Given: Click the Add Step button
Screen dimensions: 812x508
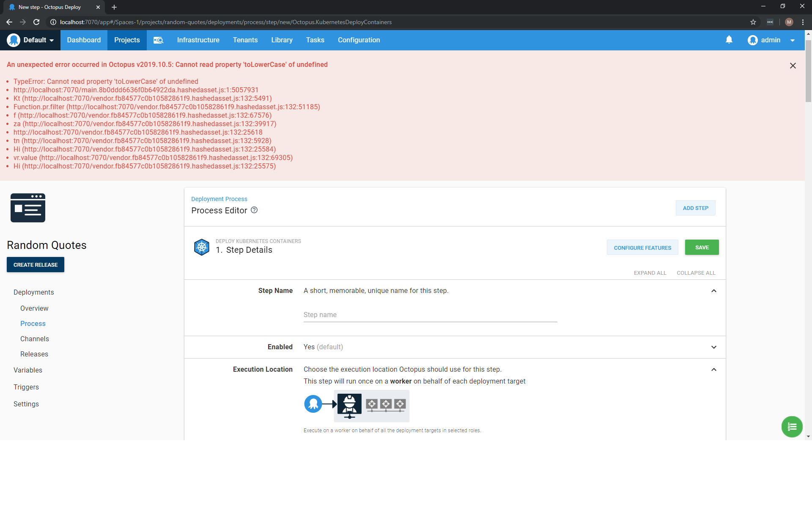Looking at the screenshot, I should [x=695, y=208].
